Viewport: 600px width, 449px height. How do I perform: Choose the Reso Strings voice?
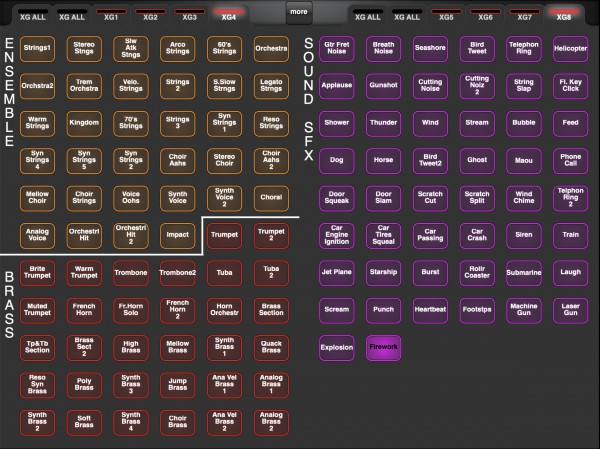coord(271,123)
